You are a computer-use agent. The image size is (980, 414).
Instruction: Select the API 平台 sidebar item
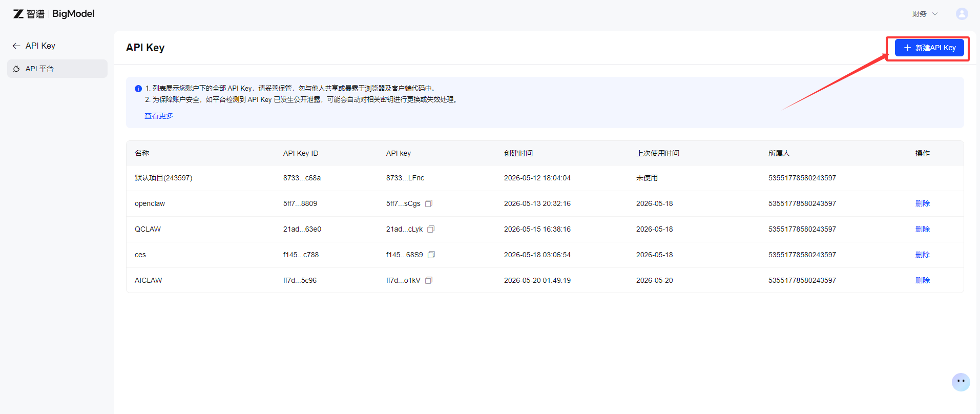point(57,69)
